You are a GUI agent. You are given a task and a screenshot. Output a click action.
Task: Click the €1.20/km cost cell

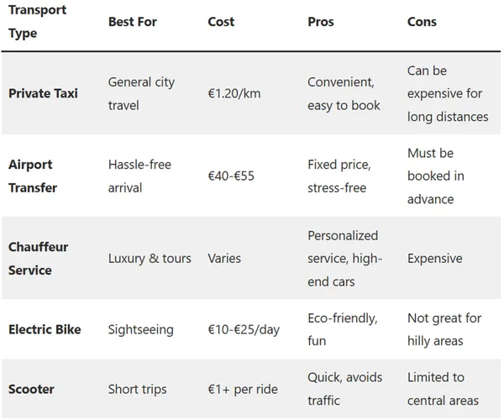click(234, 93)
